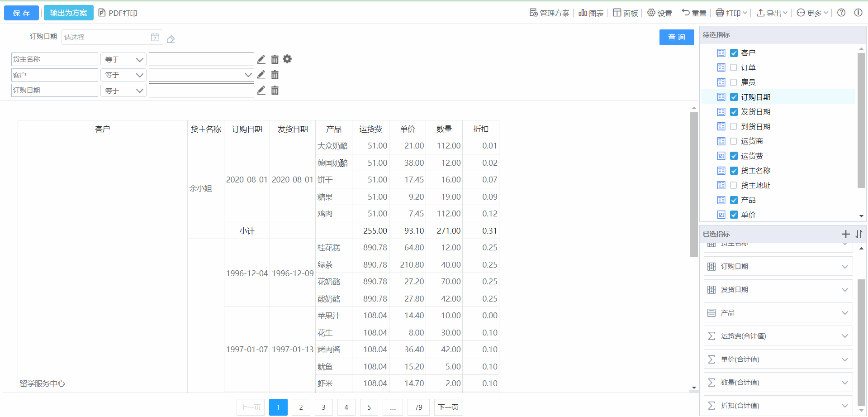Go to page 3 in pagination
The image size is (868, 417).
[x=323, y=407]
